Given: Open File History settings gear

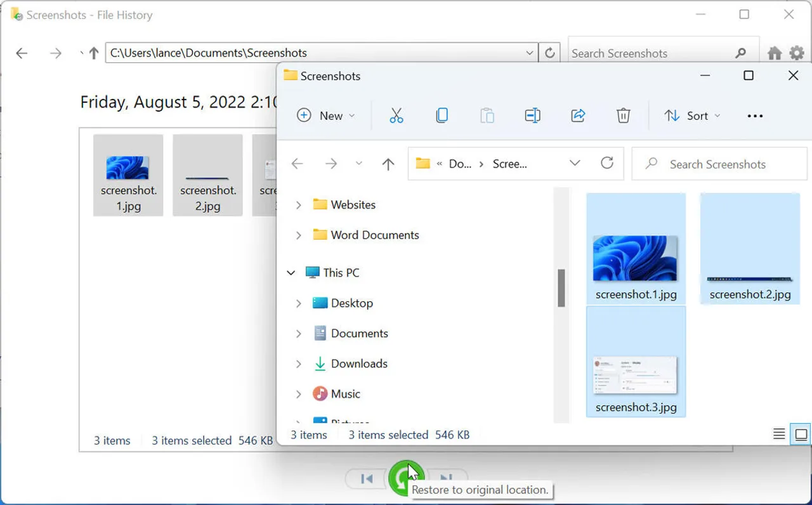Looking at the screenshot, I should (796, 53).
